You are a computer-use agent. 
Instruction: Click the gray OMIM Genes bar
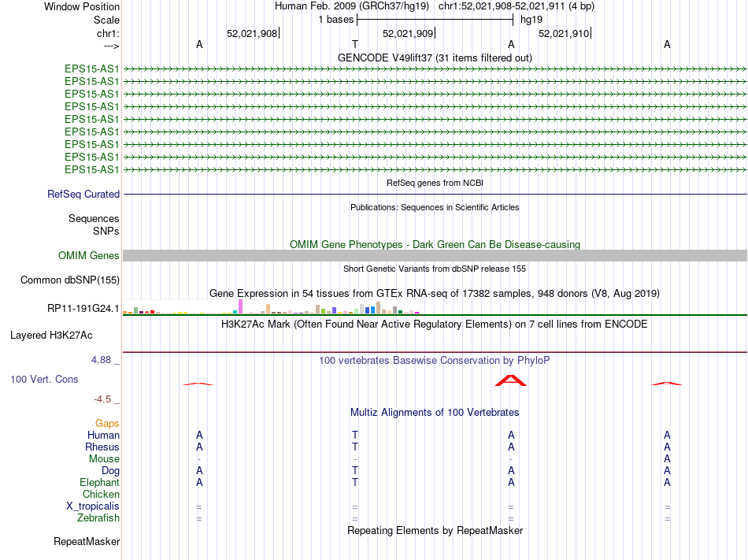tap(435, 256)
